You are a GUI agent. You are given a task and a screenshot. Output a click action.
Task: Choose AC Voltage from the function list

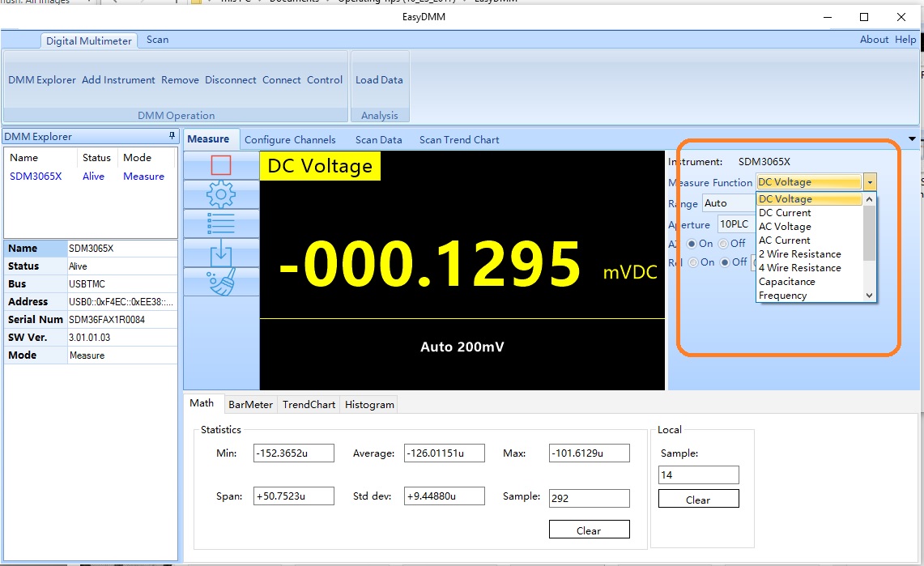point(784,227)
